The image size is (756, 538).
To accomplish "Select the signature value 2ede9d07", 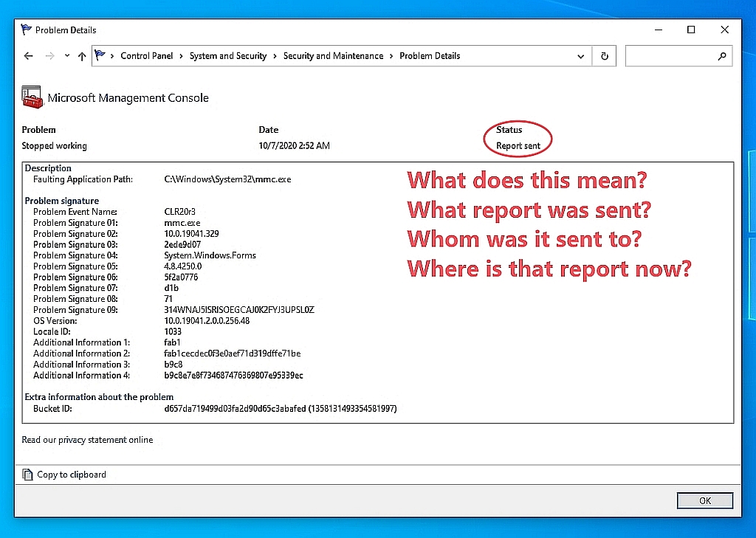I will click(x=182, y=244).
